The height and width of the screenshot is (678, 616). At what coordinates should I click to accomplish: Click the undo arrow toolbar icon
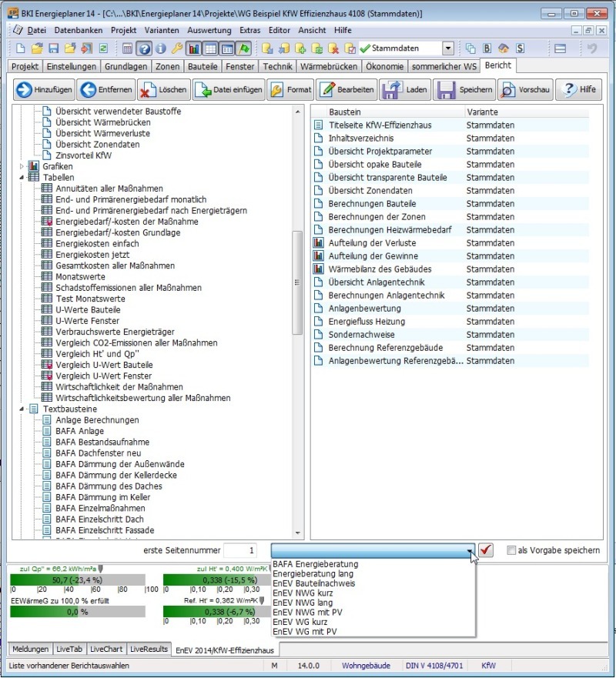[x=592, y=48]
